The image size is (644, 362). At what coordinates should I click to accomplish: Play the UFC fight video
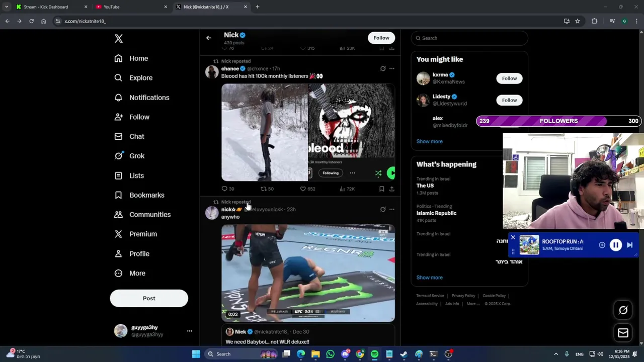[x=308, y=273]
